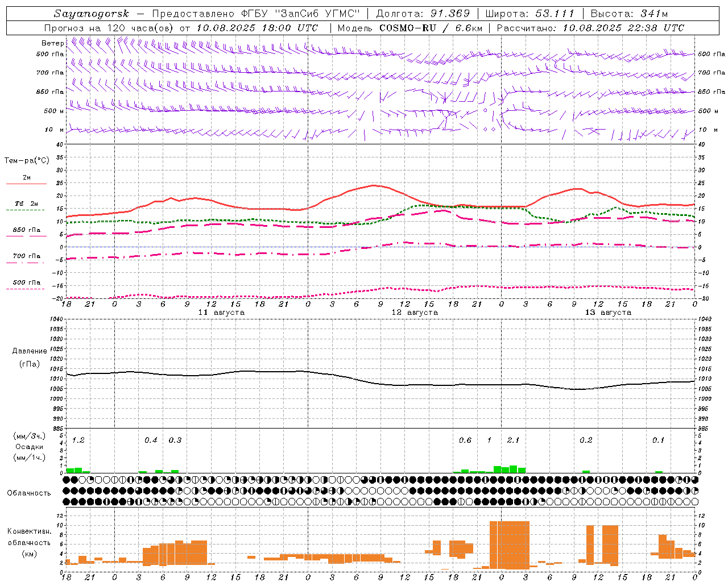The height and width of the screenshot is (582, 728).
Task: Click the 13 августа date label
Action: (x=608, y=313)
